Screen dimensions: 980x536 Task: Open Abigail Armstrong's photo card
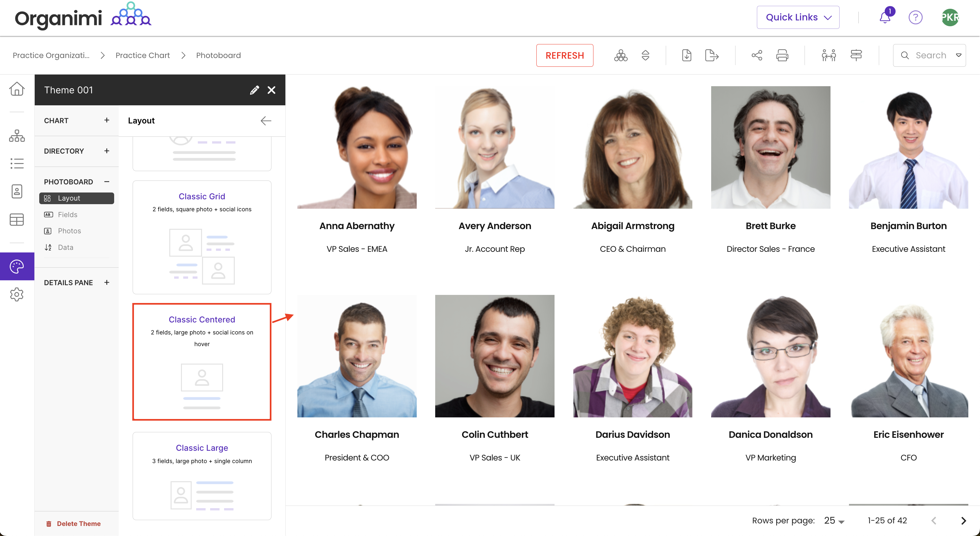(633, 147)
